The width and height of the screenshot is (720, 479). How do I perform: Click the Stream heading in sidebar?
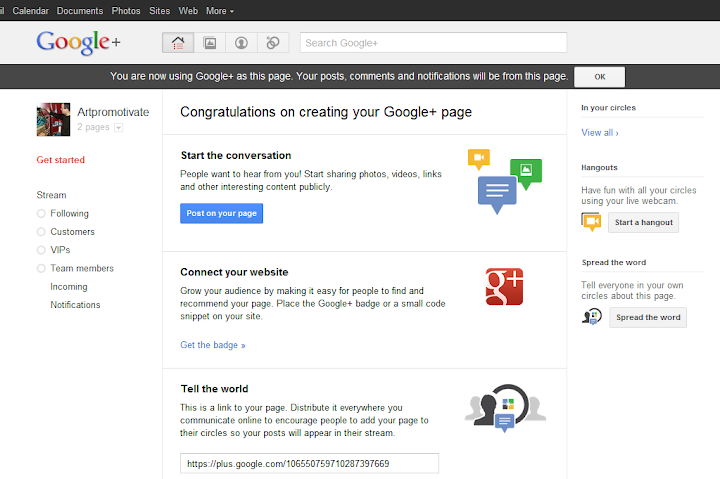pos(51,195)
